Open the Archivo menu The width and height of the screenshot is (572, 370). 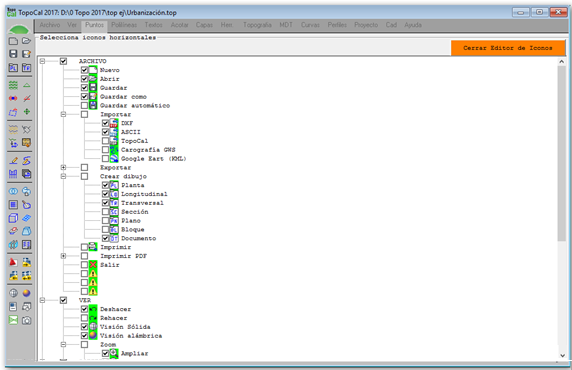pyautogui.click(x=50, y=25)
